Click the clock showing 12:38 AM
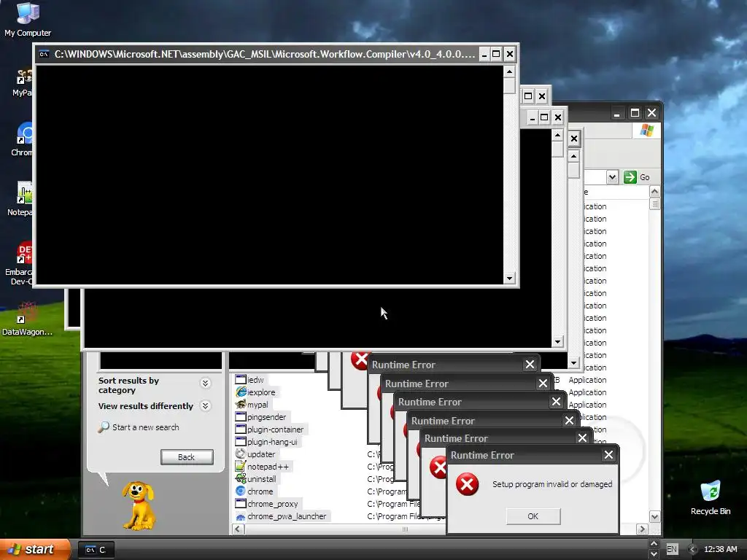The height and width of the screenshot is (560, 747). [x=720, y=549]
